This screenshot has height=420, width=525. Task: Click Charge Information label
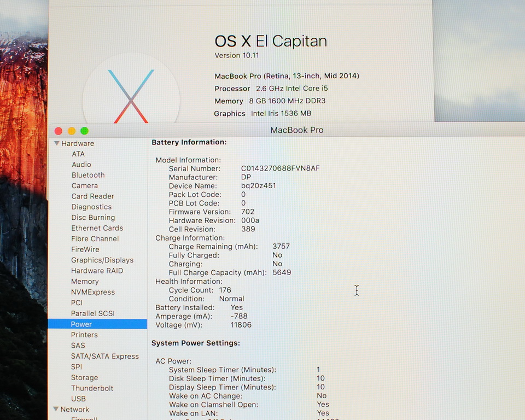tap(190, 238)
